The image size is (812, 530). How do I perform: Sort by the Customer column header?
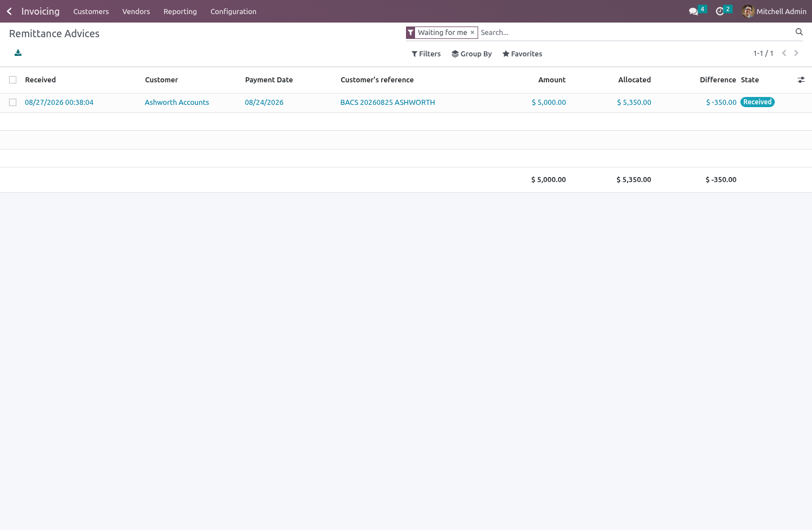(161, 80)
